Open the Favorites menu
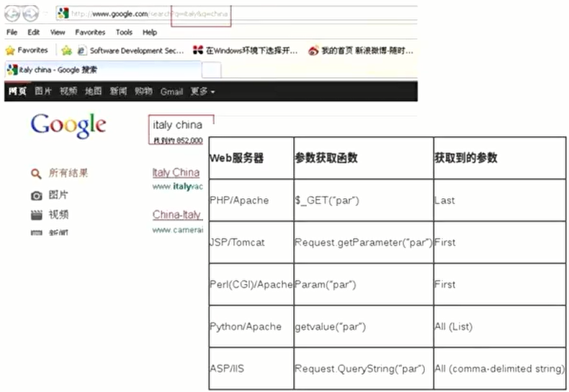The height and width of the screenshot is (392, 569). tap(90, 32)
